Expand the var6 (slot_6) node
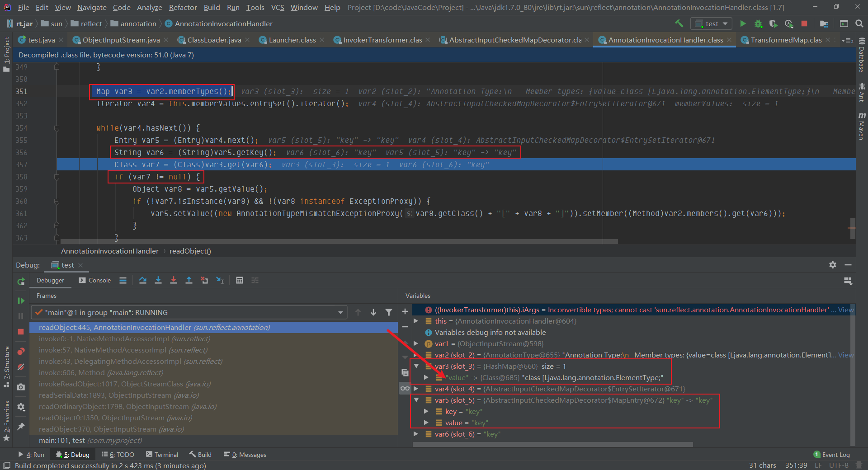The height and width of the screenshot is (470, 868). (x=416, y=434)
